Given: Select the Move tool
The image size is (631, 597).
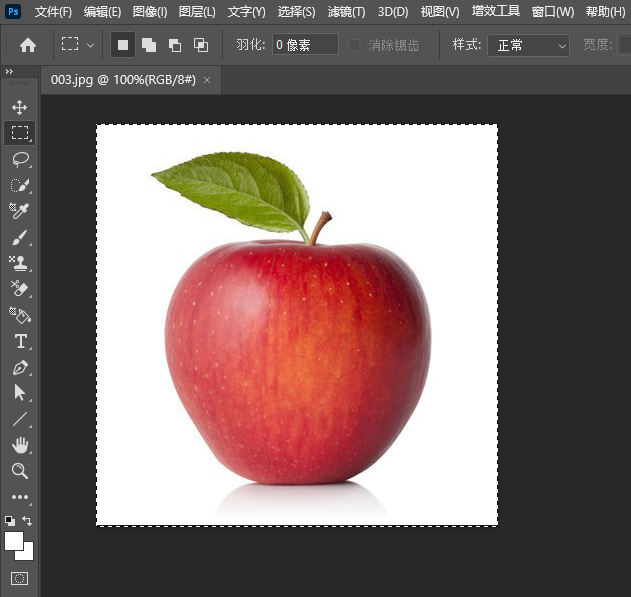Looking at the screenshot, I should click(19, 107).
